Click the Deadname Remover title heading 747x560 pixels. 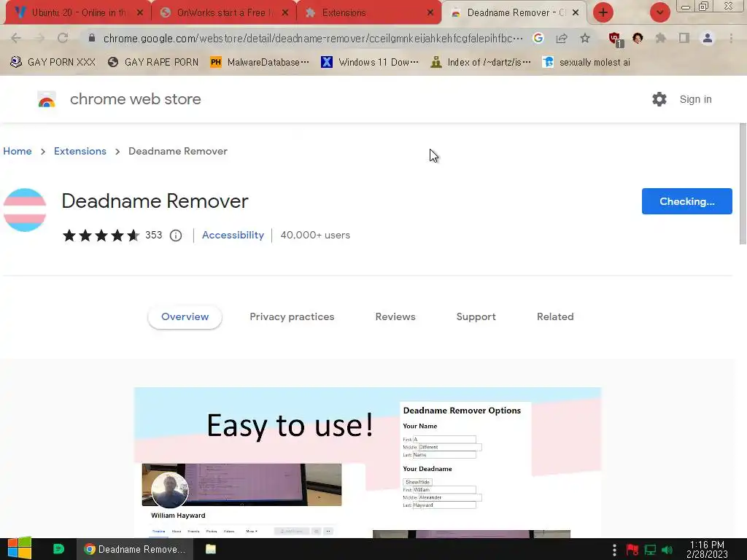(155, 201)
